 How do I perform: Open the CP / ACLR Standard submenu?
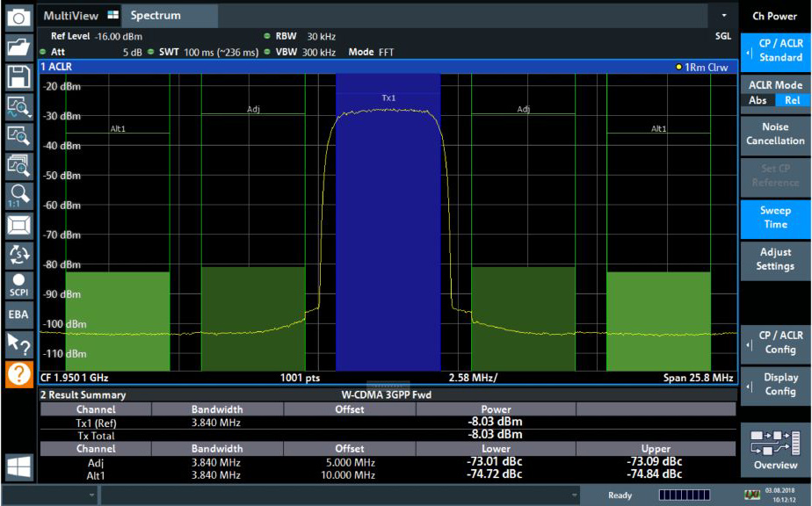click(x=775, y=51)
